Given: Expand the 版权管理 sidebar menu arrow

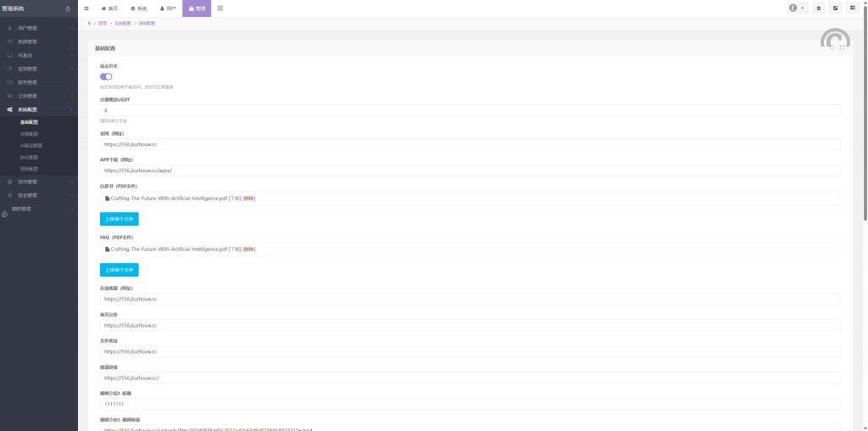Looking at the screenshot, I should pos(72,209).
